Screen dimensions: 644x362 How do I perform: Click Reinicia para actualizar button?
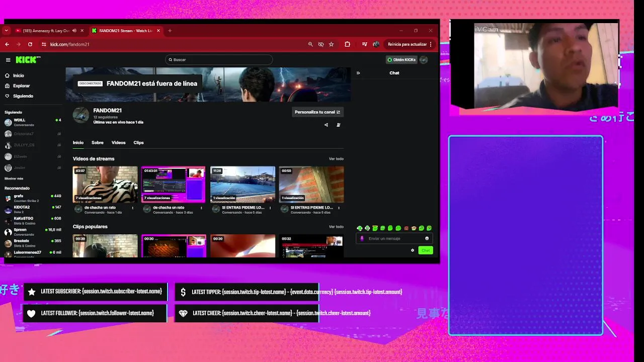tap(407, 44)
